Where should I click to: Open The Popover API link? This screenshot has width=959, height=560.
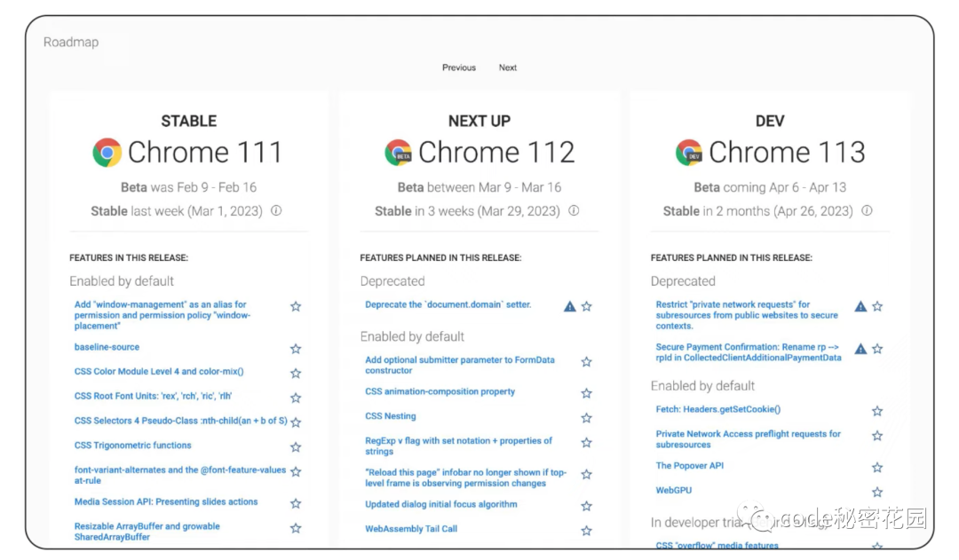click(x=689, y=465)
